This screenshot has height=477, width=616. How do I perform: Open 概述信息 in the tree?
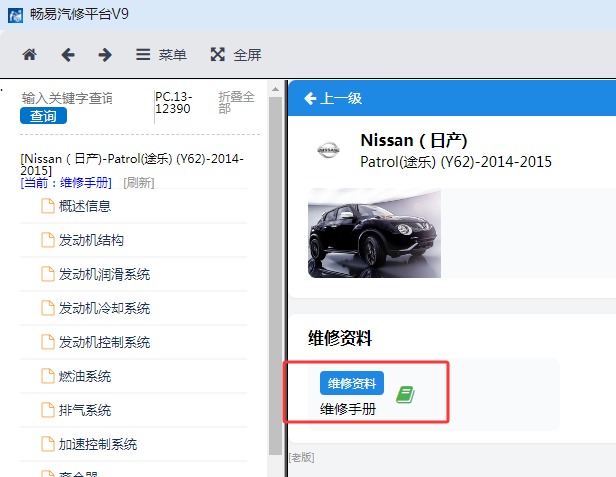pyautogui.click(x=85, y=206)
